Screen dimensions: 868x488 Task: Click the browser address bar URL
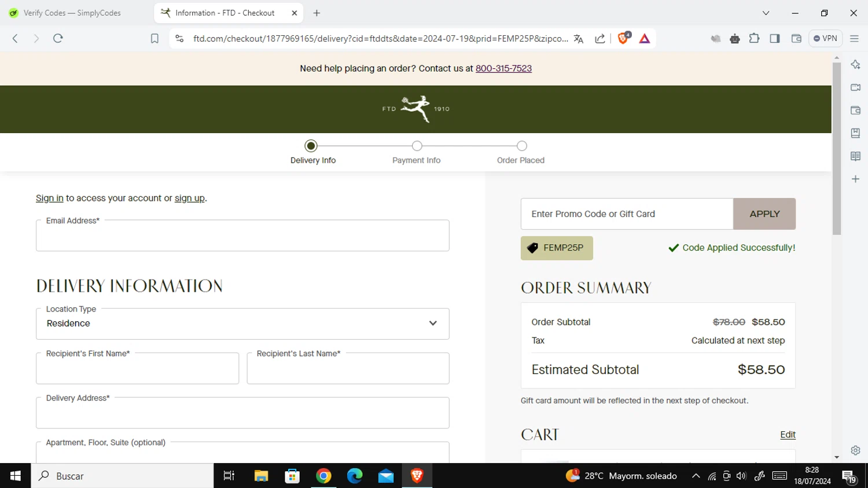380,39
